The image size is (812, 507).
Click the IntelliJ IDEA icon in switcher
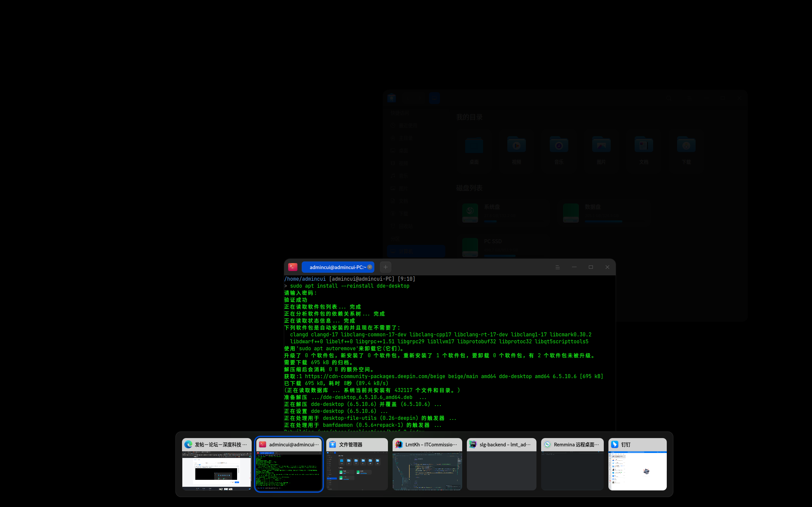coord(399,444)
